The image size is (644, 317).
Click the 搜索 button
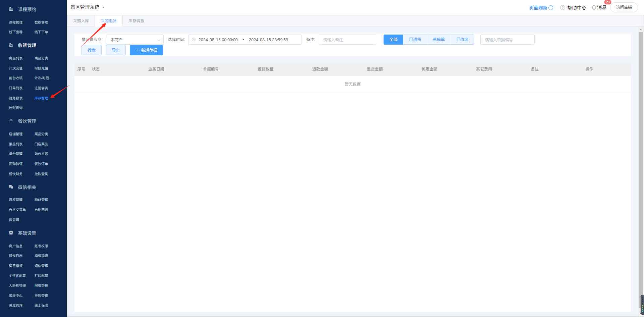click(x=92, y=50)
